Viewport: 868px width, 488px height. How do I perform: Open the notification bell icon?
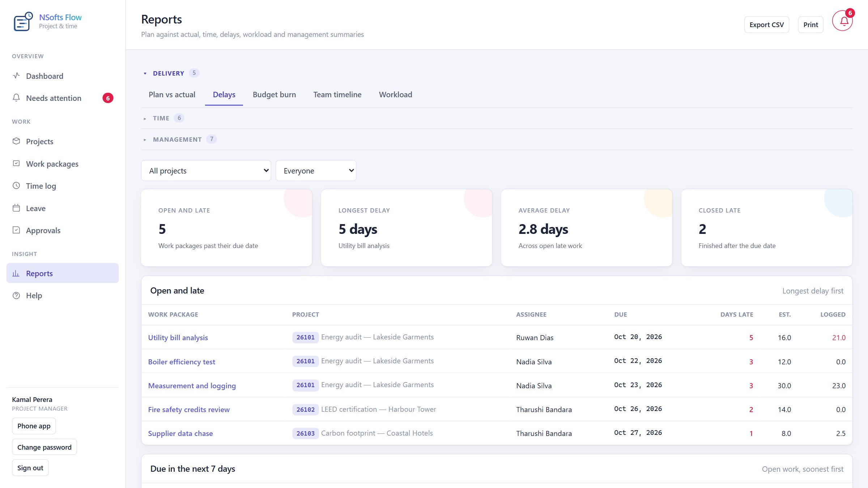pos(842,21)
